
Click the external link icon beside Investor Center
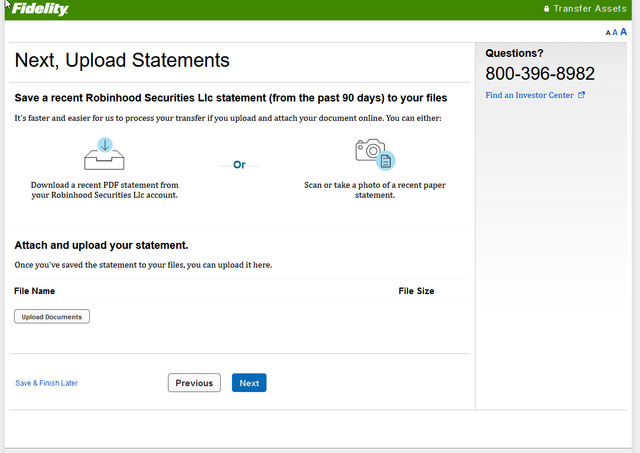581,95
